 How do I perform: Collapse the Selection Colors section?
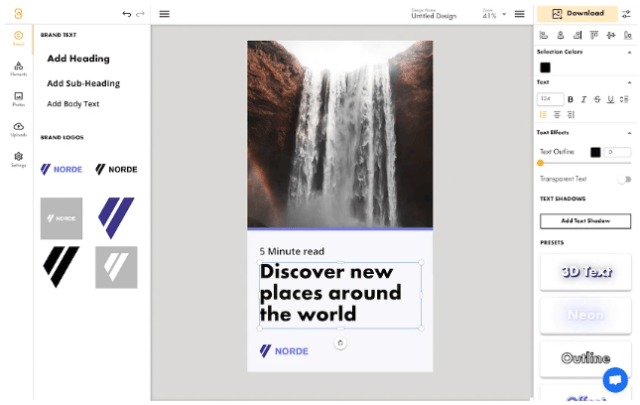pos(630,51)
